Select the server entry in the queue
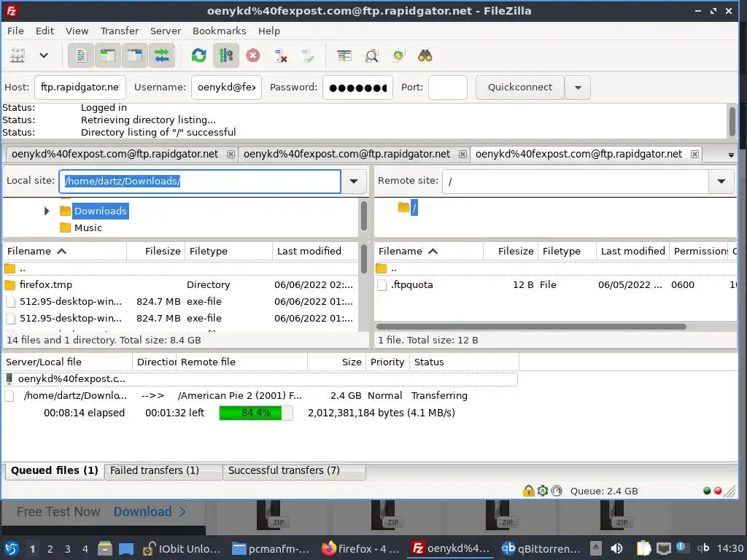The height and width of the screenshot is (560, 747). [x=260, y=379]
